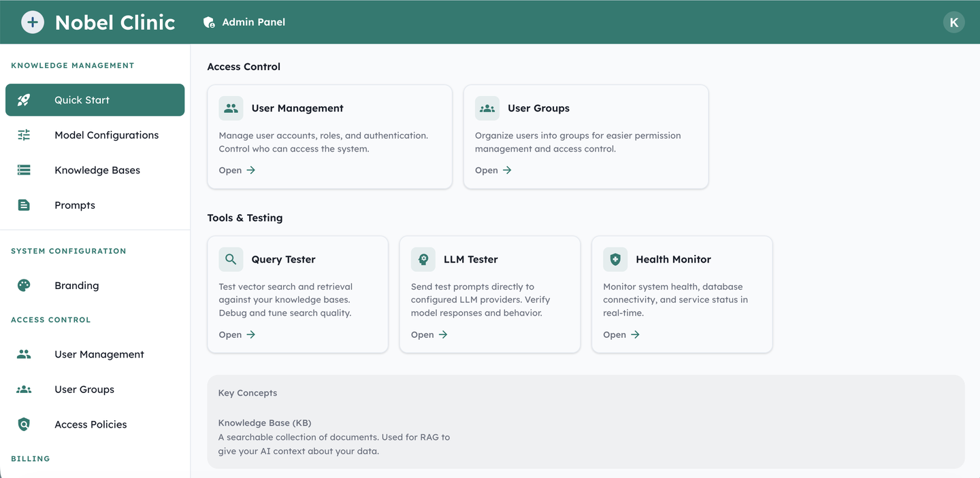The image size is (980, 478).
Task: Click the 'Test vector search and retrieval' description
Action: (286, 300)
